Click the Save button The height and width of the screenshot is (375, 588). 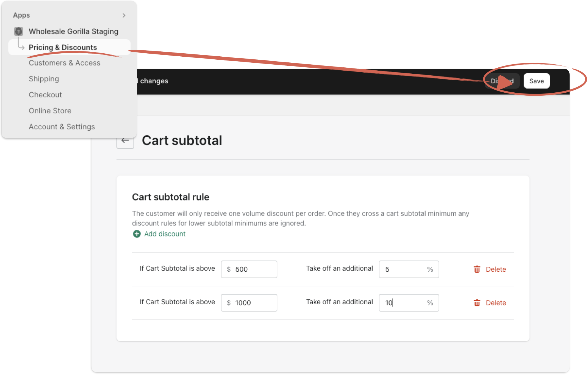(x=537, y=81)
